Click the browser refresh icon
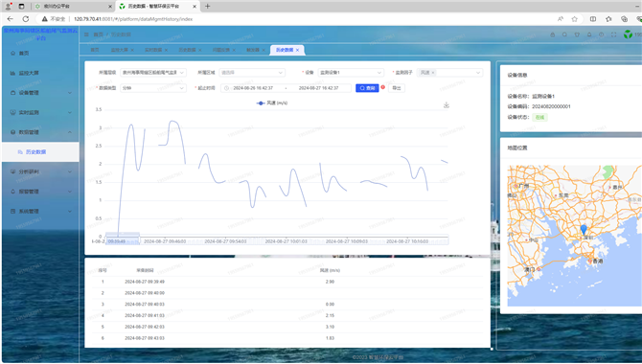Screen dimensions: 642x364 [25, 19]
